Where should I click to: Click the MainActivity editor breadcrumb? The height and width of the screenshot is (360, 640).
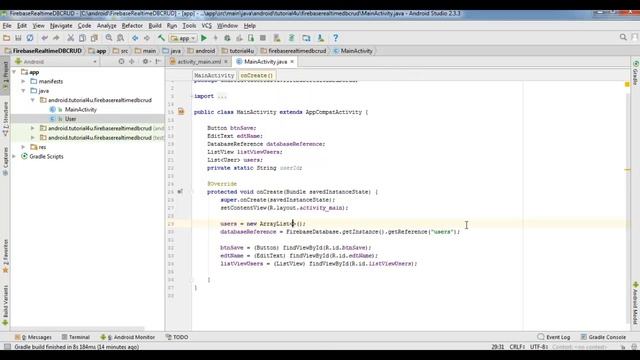click(x=214, y=76)
